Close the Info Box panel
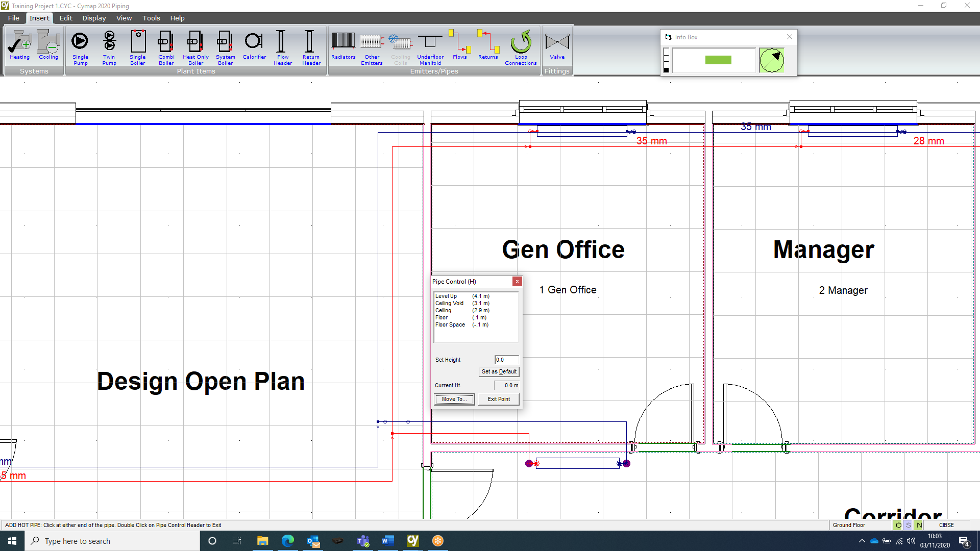The width and height of the screenshot is (980, 551). [x=790, y=37]
